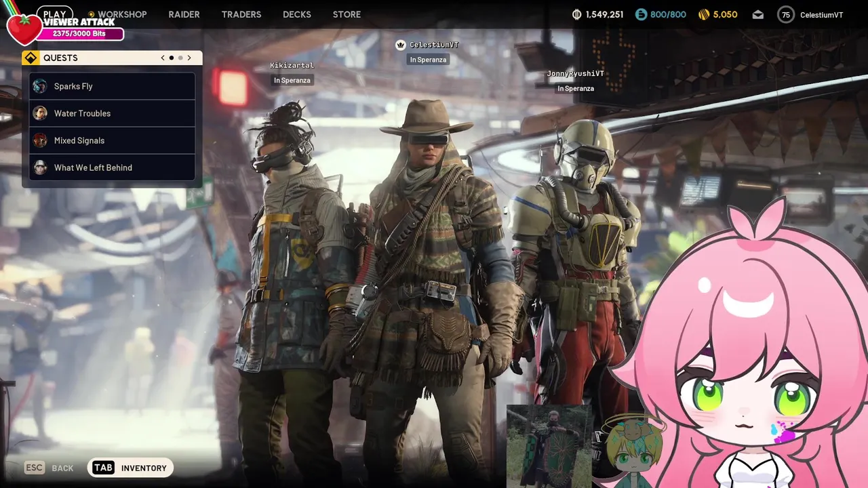Open the CelestiumVT profile name in top bar

click(821, 15)
